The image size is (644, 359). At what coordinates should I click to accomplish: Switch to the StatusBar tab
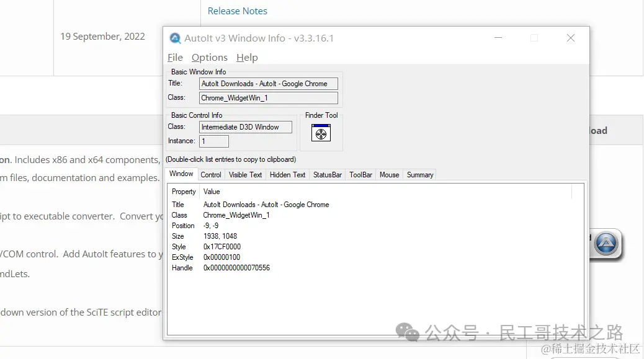[x=328, y=175]
